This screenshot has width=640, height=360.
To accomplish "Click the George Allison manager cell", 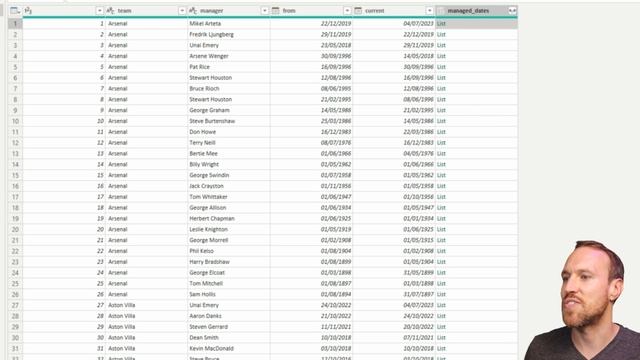I will 229,208.
